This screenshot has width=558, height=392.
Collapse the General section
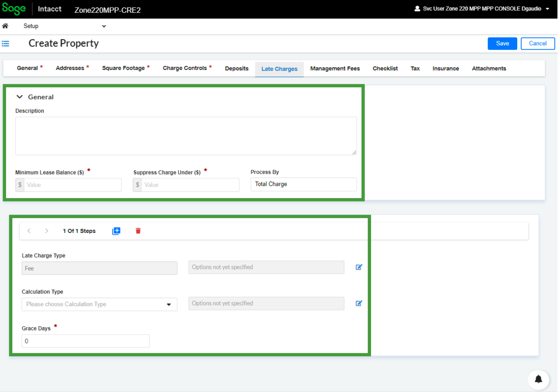pos(20,97)
